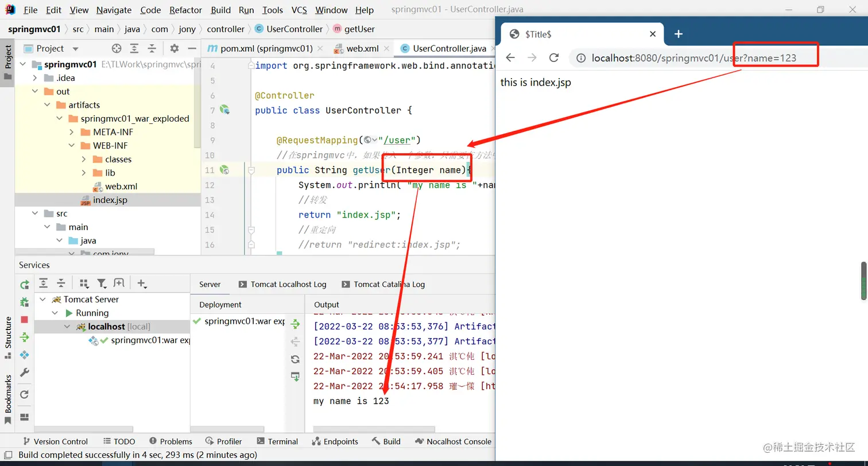Collapse the Running node in Services
This screenshot has height=466, width=868.
coord(55,313)
